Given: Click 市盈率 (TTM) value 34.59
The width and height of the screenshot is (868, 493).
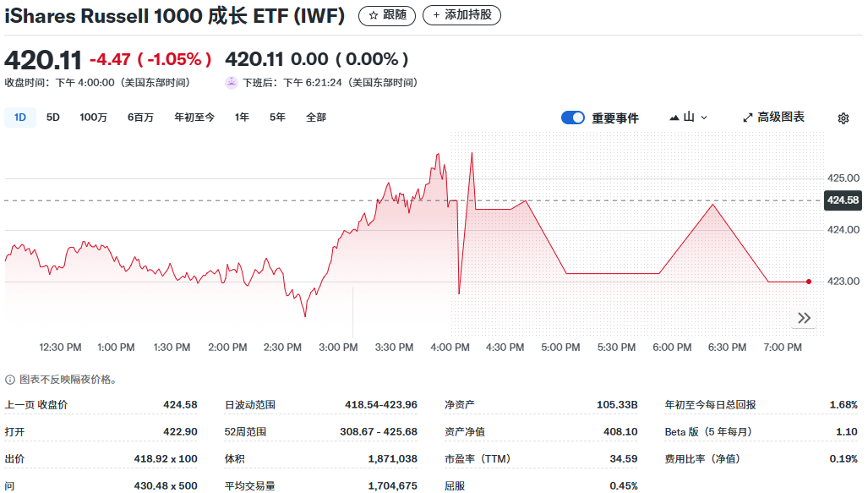Looking at the screenshot, I should click(x=624, y=459).
